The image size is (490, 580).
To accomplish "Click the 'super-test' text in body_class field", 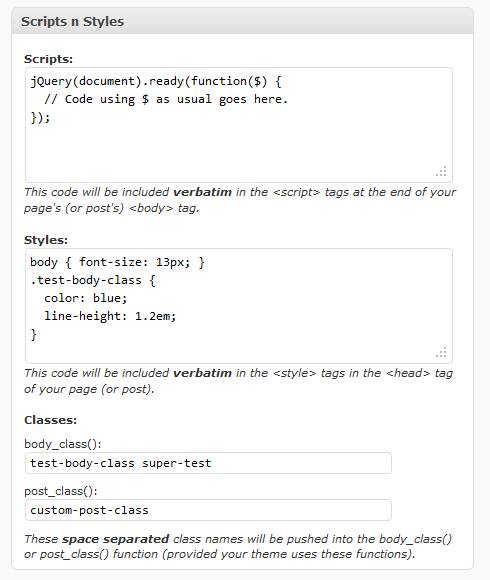I will pos(177,463).
